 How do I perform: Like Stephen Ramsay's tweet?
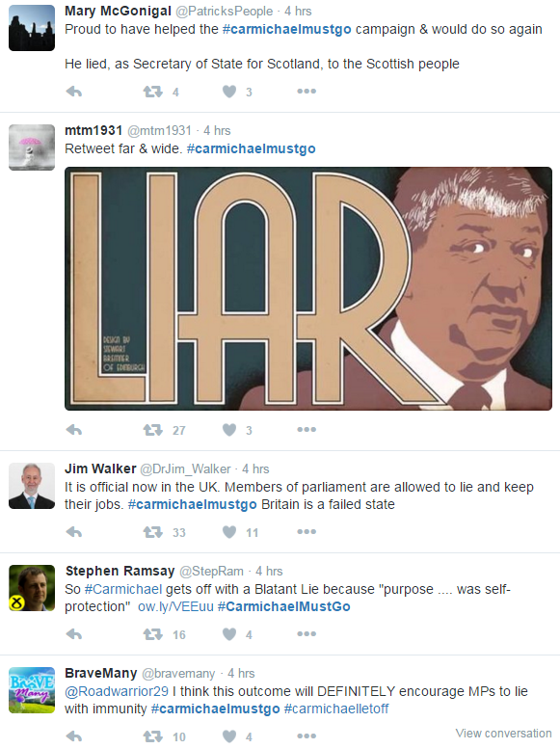pyautogui.click(x=229, y=634)
